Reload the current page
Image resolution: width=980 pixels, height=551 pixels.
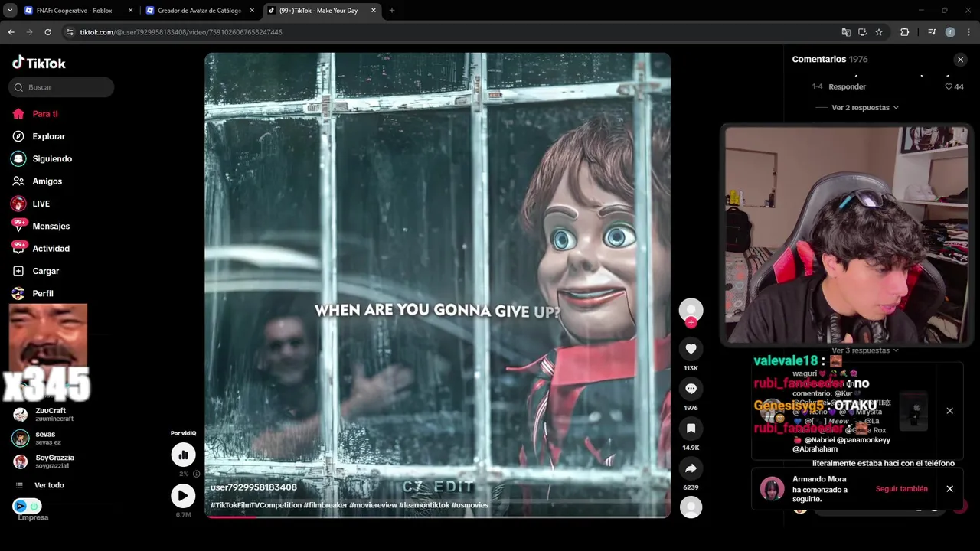tap(47, 32)
